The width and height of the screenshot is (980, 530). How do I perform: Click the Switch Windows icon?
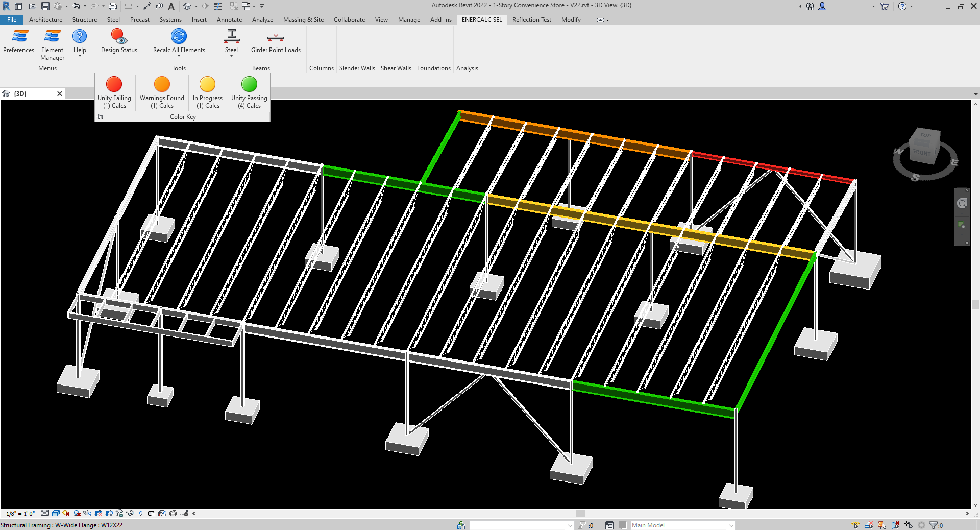tap(246, 6)
